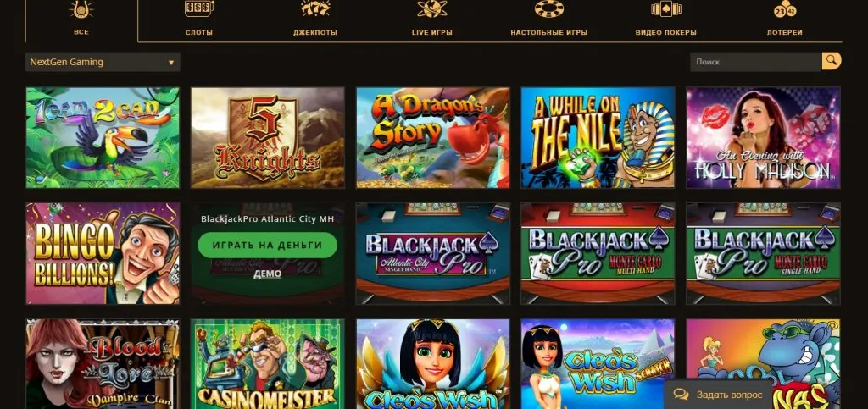Open Blackjack Pro Monte Carlo Multi Hand
This screenshot has height=409, width=868.
click(598, 253)
